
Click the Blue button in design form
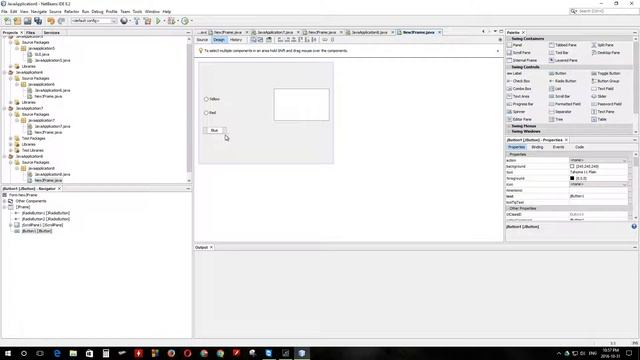(x=214, y=130)
